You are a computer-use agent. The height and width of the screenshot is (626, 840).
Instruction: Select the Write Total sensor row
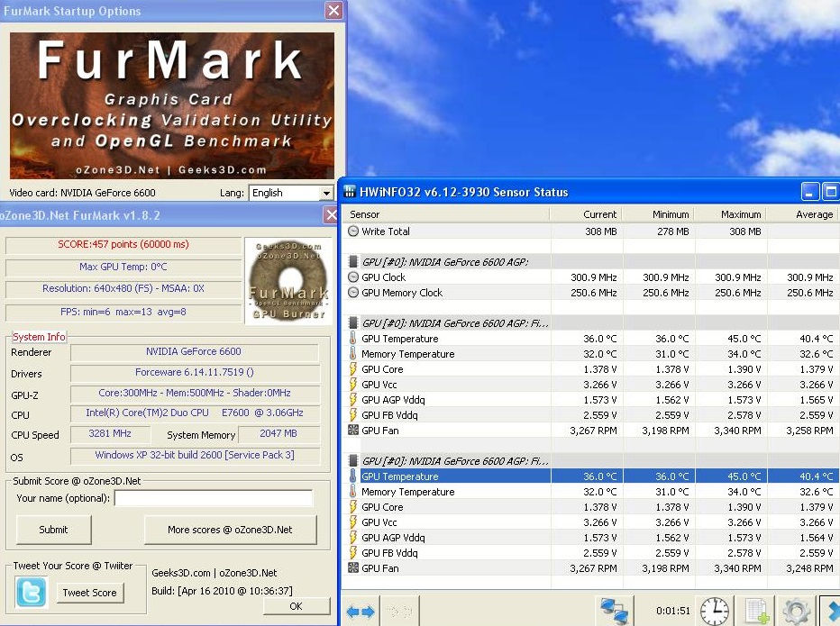click(x=590, y=231)
